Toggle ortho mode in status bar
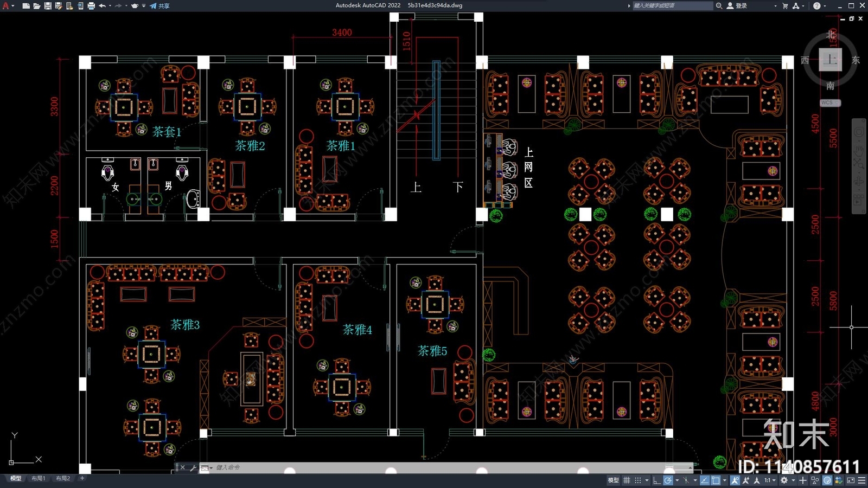The width and height of the screenshot is (868, 488). click(656, 480)
